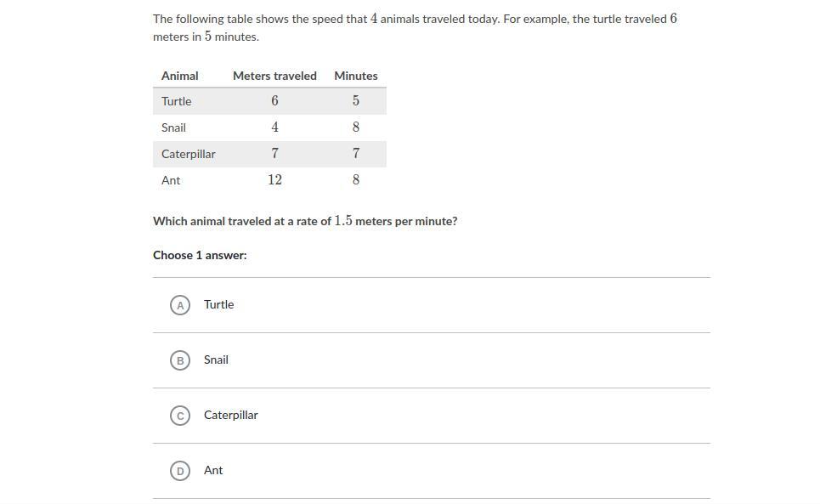This screenshot has width=820, height=504.
Task: Click the Turtle's 5 minutes cell
Action: point(355,101)
